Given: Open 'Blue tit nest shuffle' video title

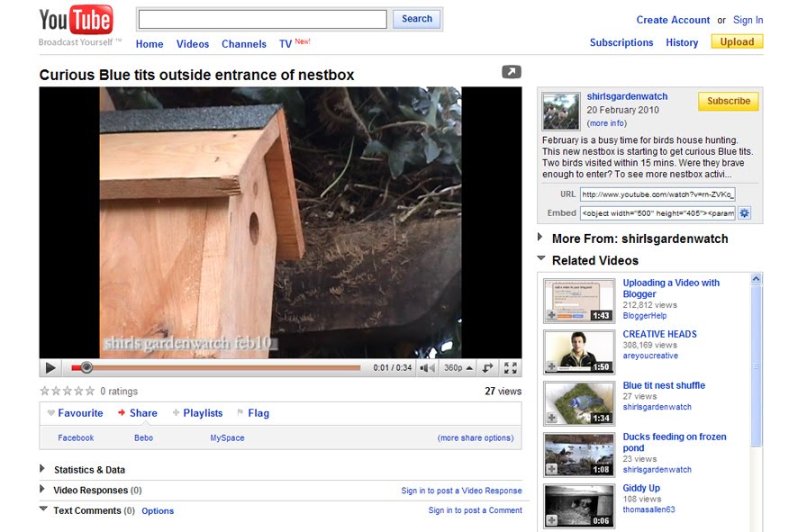Looking at the screenshot, I should [x=664, y=385].
